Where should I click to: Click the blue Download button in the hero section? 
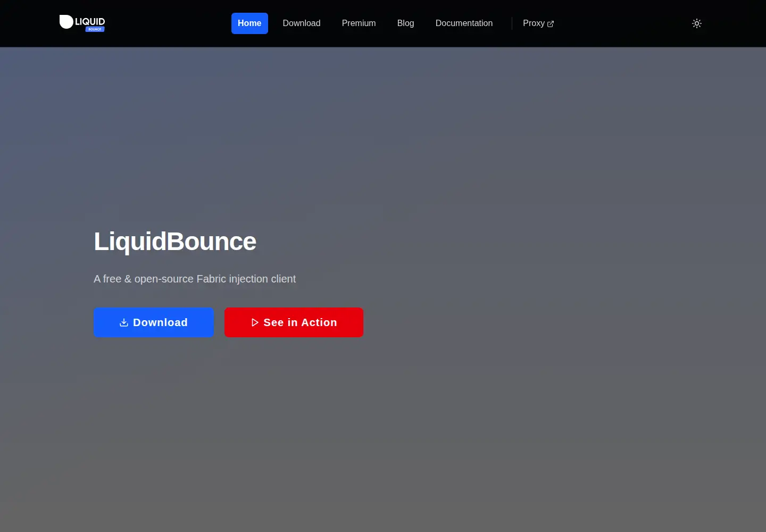tap(154, 322)
